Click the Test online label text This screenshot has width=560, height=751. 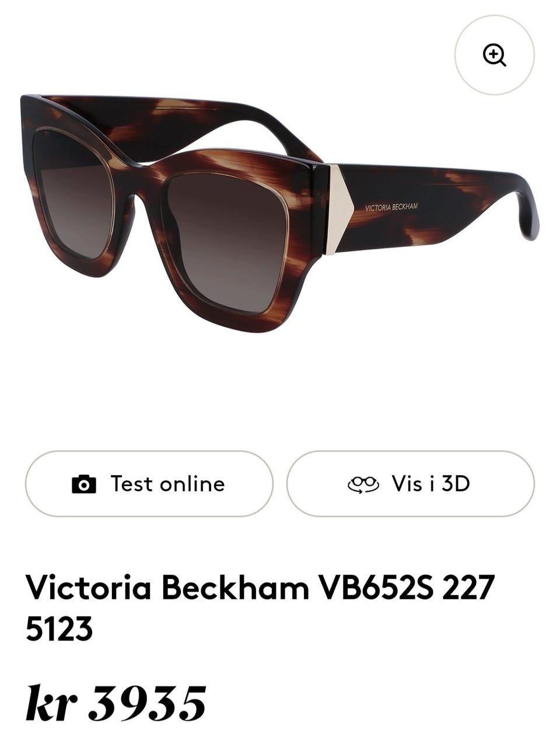click(168, 484)
